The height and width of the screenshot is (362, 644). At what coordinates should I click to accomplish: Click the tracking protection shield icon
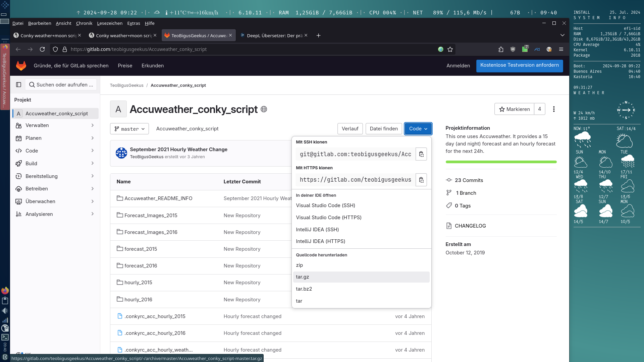tap(55, 49)
